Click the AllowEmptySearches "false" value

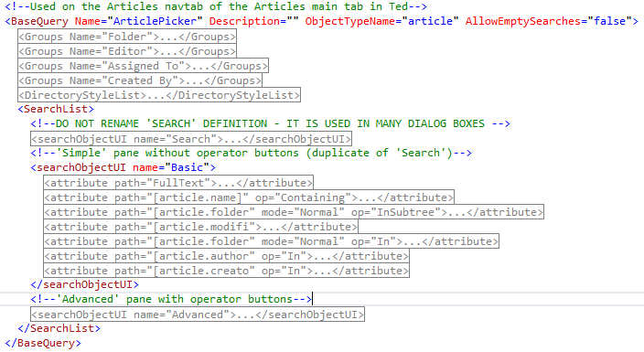[609, 21]
